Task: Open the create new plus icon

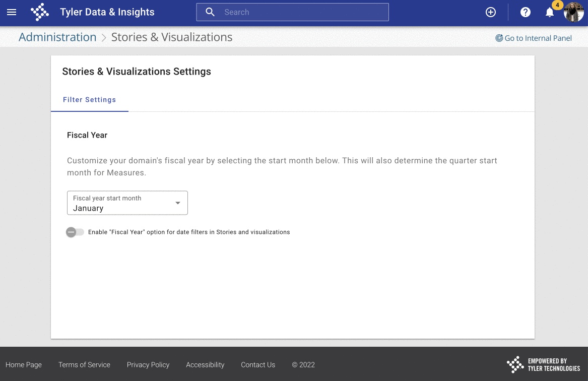Action: (x=490, y=12)
